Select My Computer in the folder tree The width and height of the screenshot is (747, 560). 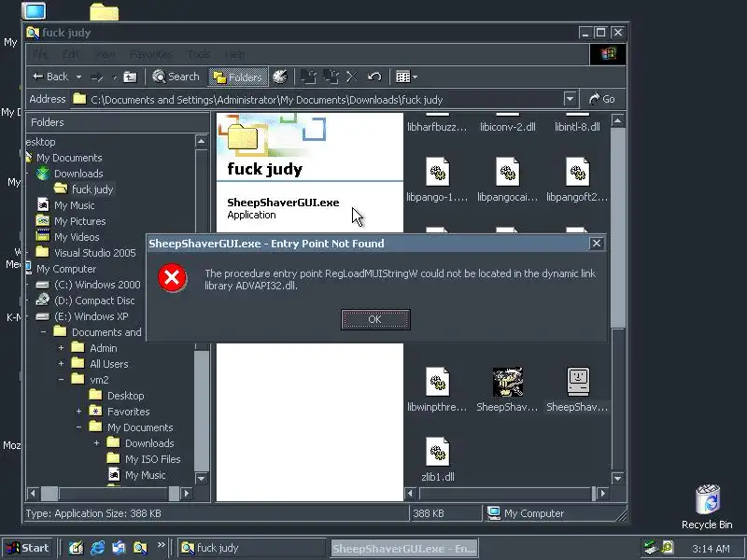click(x=66, y=269)
